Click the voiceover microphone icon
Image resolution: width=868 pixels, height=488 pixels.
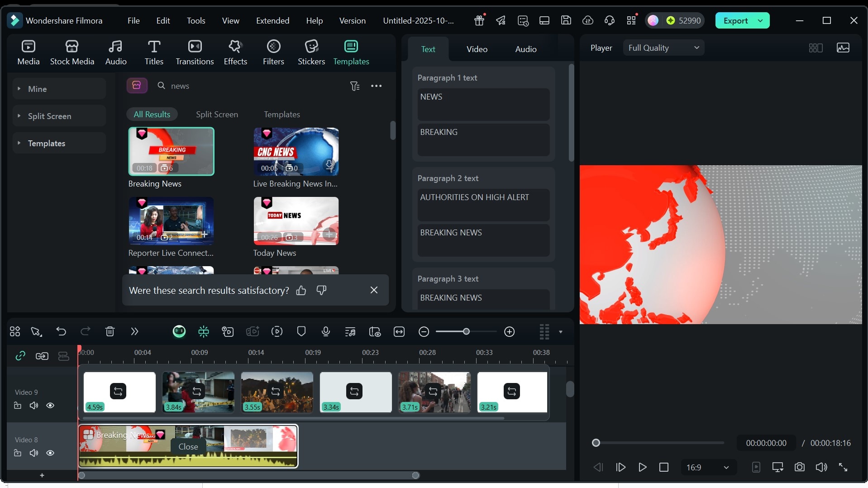(x=325, y=332)
